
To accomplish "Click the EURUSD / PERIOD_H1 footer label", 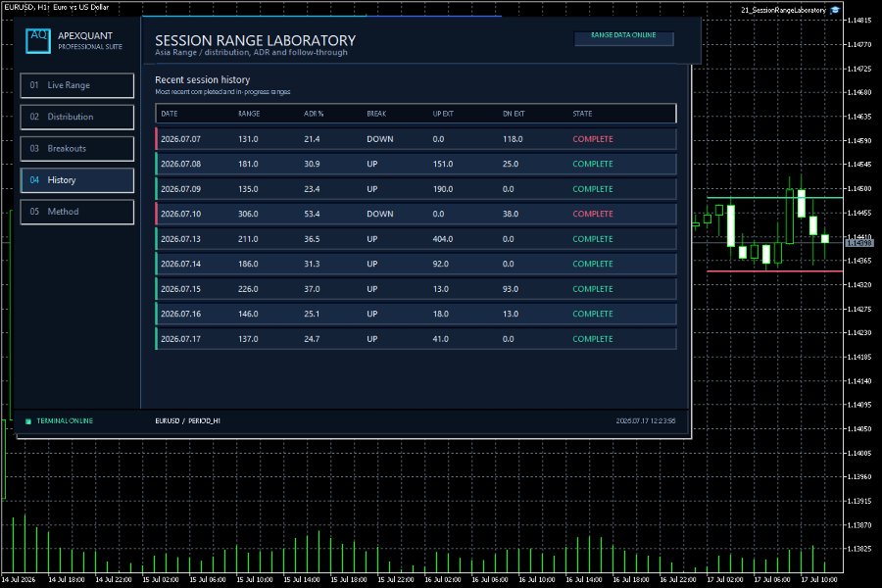I will click(187, 420).
